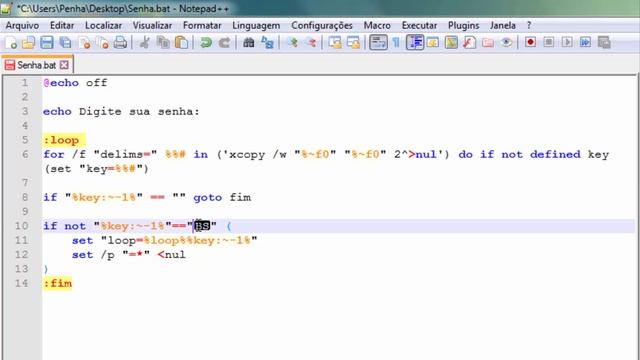The image size is (640, 360).
Task: Click Synchronize horizontal scrolling icon
Action: pyautogui.click(x=353, y=42)
